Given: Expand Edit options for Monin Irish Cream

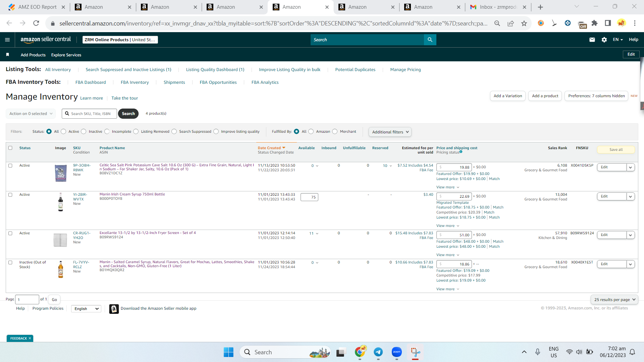Looking at the screenshot, I should (x=631, y=196).
